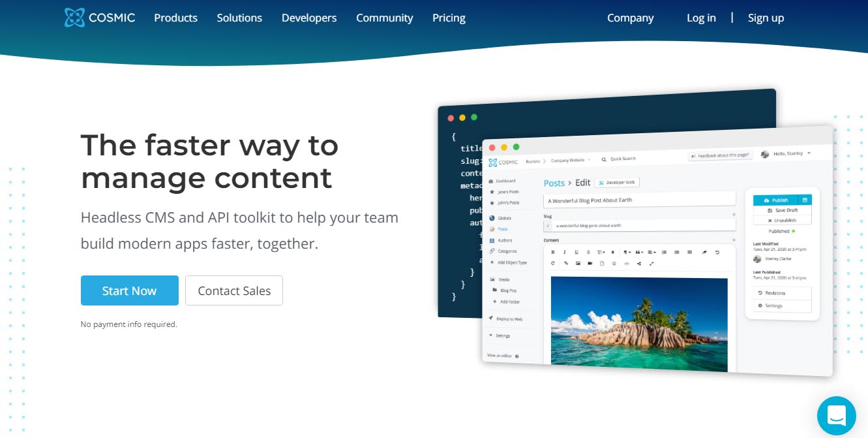Click the post title input field

(640, 200)
